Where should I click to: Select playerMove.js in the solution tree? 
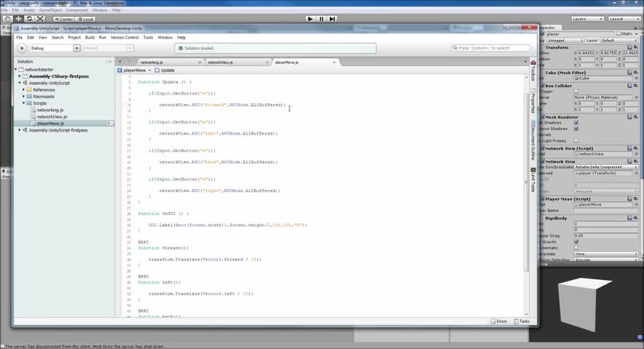pos(51,124)
